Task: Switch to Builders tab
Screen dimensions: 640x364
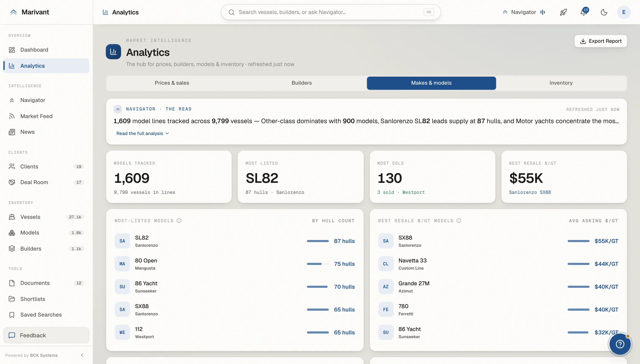Action: pos(302,83)
